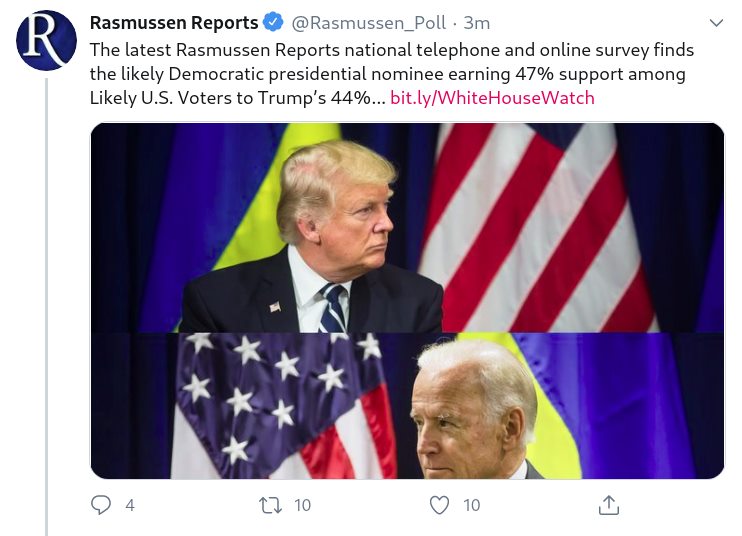Open the tweet's 3m timestamp

[x=477, y=23]
